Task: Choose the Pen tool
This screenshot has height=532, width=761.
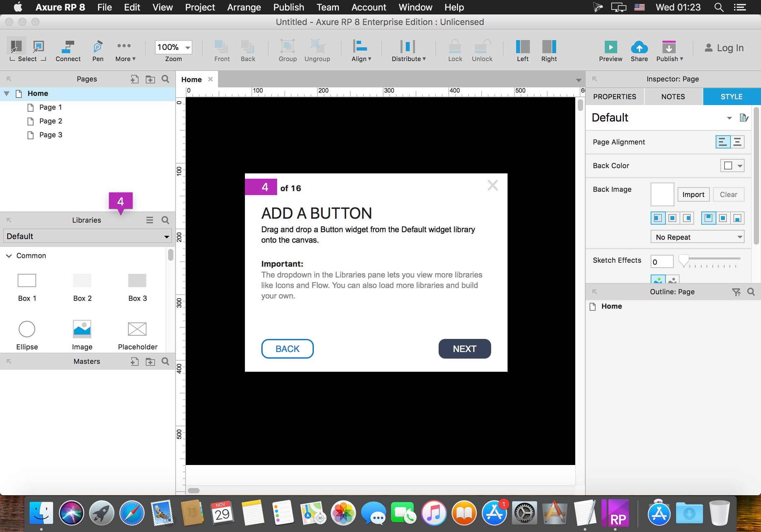Action: (x=98, y=51)
